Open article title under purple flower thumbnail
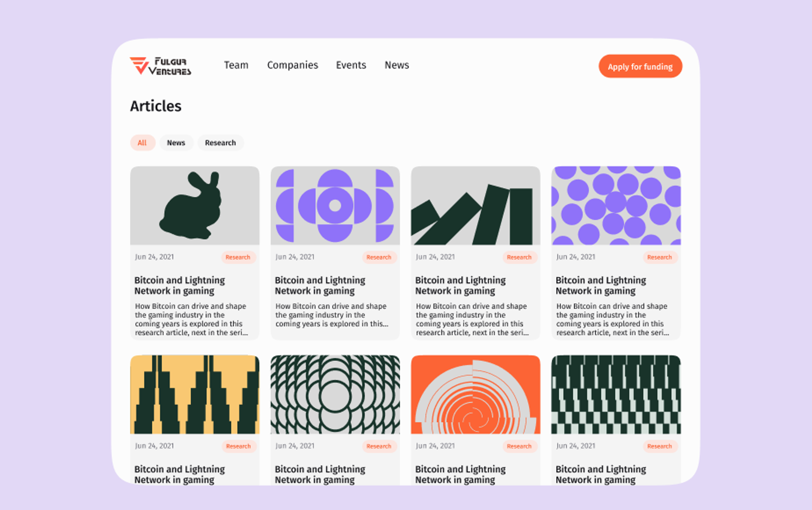812x510 pixels. coord(320,286)
